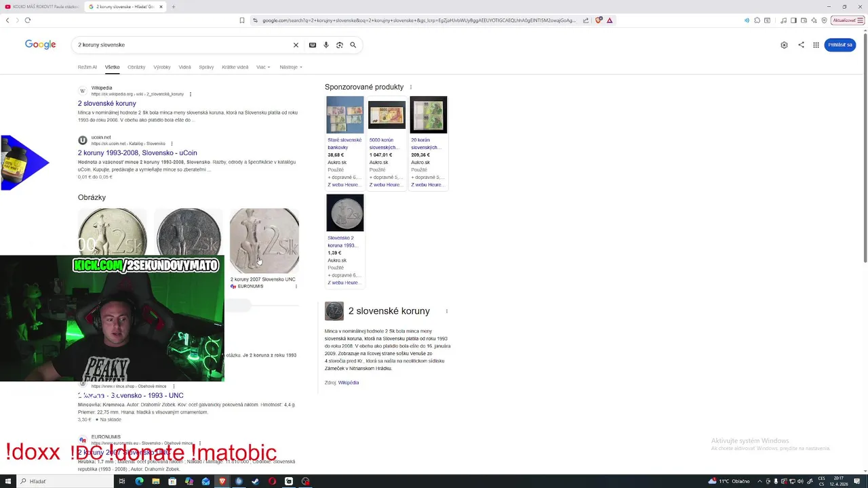Open the 2 slovenské koruny Wikipedia link
Viewport: 868px width, 488px height.
coord(107,104)
